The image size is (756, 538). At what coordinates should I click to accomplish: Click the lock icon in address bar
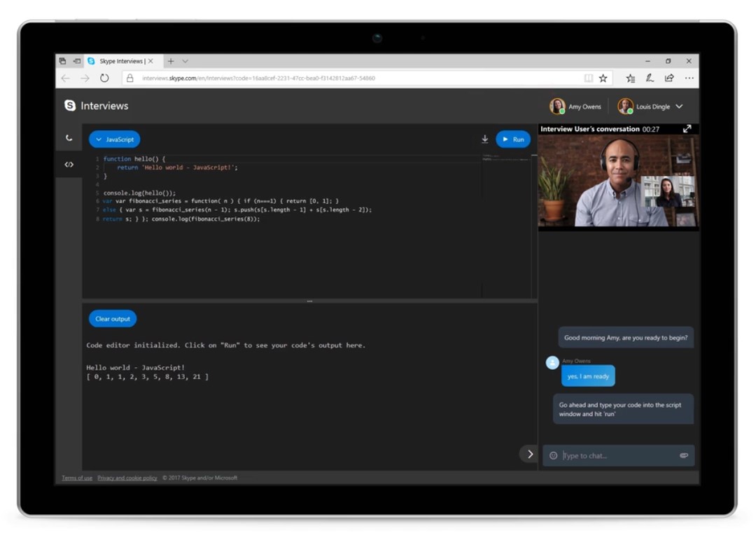click(129, 78)
